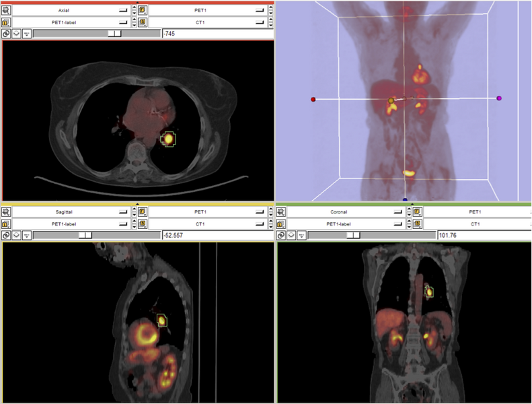Open CT1 background dropdown in Sagittal panel

pyautogui.click(x=208, y=224)
